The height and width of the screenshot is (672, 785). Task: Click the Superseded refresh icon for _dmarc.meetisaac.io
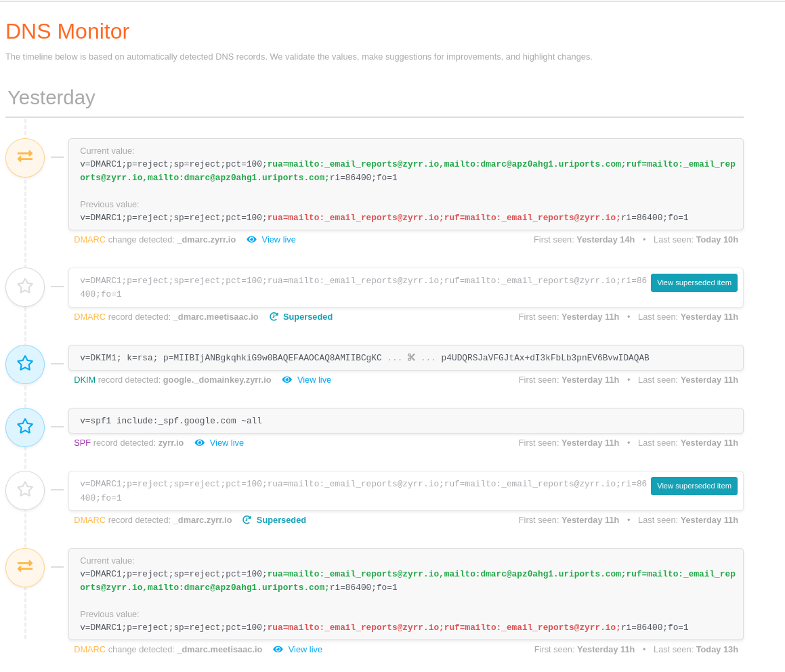[274, 316]
